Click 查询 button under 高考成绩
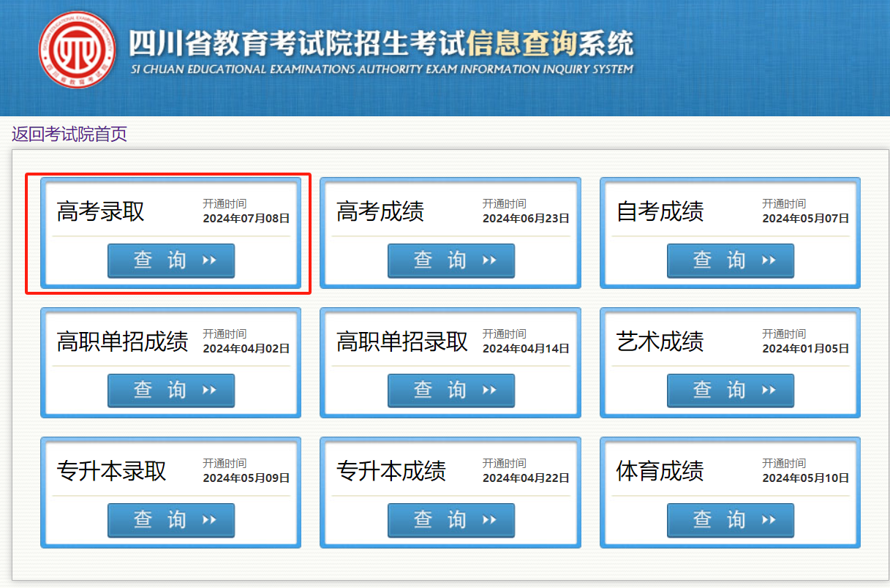890x588 pixels. coord(450,260)
